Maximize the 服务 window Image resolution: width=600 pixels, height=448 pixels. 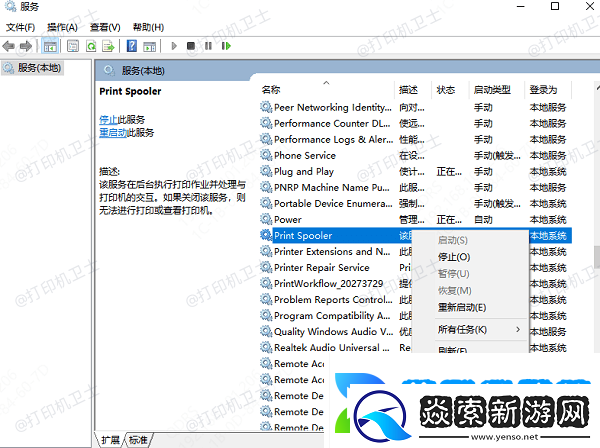click(x=555, y=6)
